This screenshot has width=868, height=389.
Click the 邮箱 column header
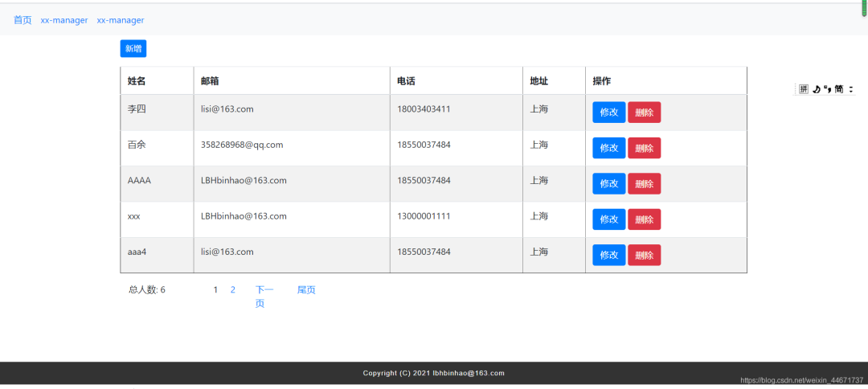211,81
